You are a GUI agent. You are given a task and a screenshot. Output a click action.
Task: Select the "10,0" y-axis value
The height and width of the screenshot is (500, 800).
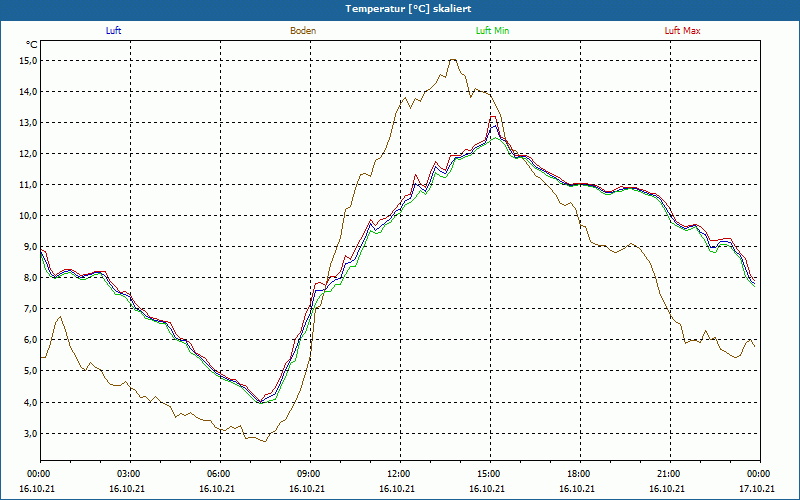(x=29, y=216)
